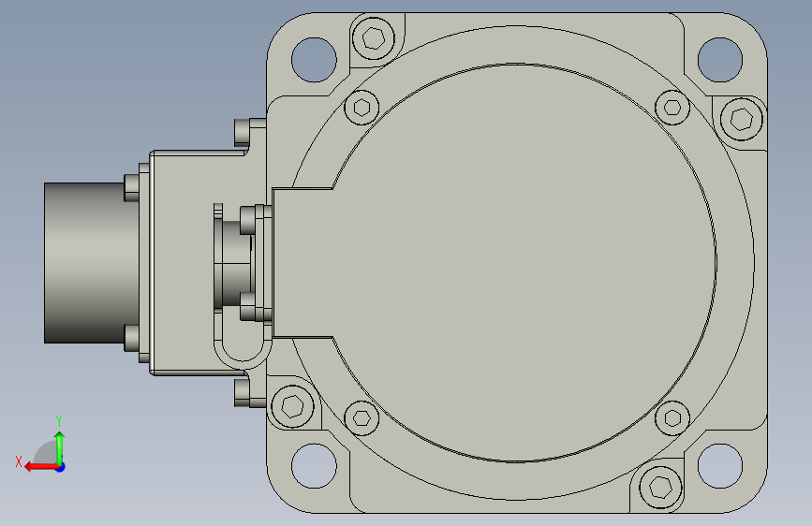Pick the bottom-right corner mounting hole
This screenshot has height=526, width=812.
point(720,465)
